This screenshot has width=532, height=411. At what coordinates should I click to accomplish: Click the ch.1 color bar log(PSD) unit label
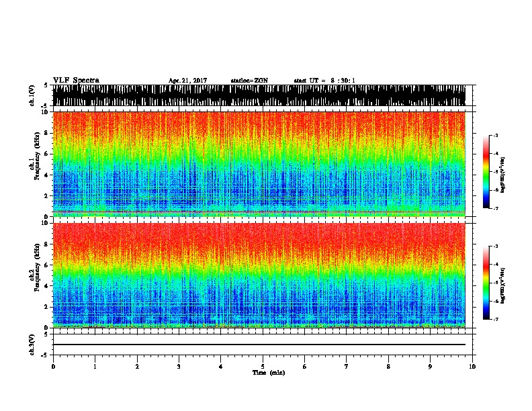click(502, 175)
